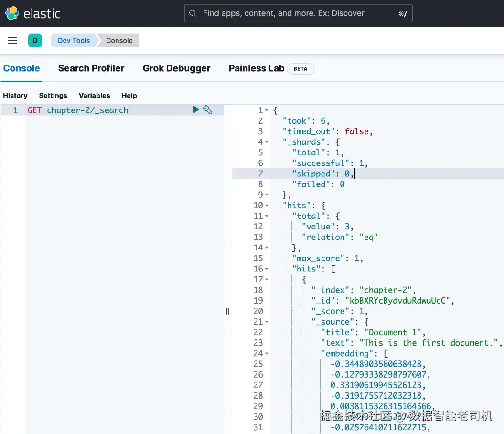Click the search magnifier icon
Image resolution: width=504 pixels, height=434 pixels.
[x=193, y=13]
